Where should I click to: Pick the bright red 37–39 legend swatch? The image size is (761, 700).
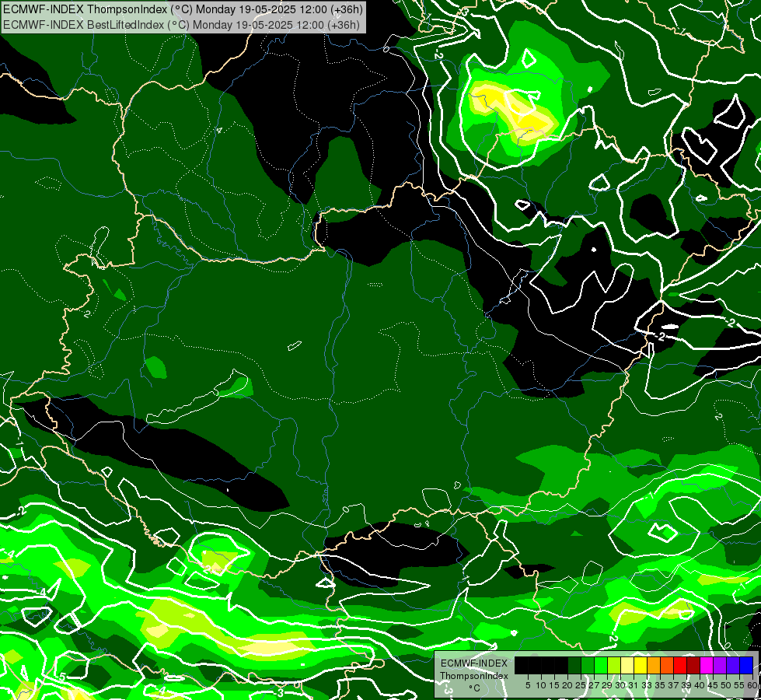tap(680, 665)
